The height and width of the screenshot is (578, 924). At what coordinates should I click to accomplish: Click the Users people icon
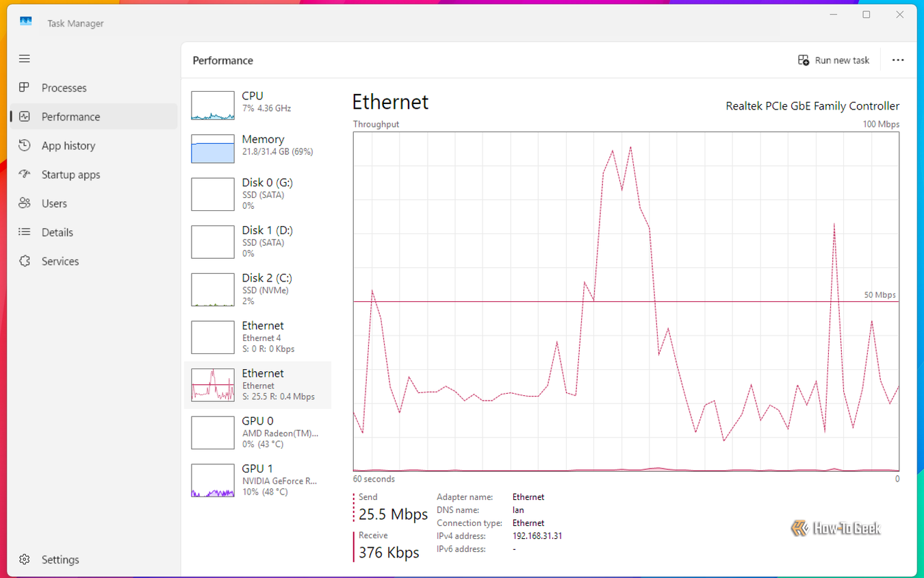point(25,203)
